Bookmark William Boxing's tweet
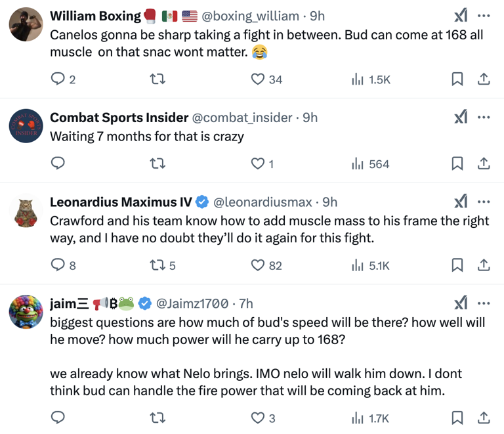504x434 pixels. [x=457, y=79]
